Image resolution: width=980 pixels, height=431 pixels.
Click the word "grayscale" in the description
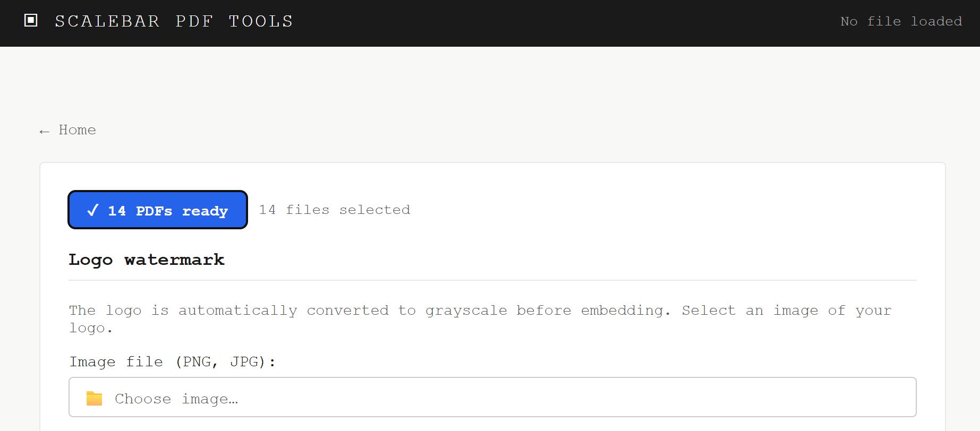(x=466, y=310)
